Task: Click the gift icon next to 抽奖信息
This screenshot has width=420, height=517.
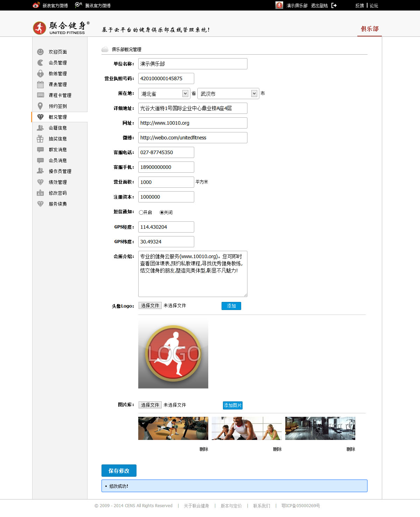Action: (x=40, y=139)
